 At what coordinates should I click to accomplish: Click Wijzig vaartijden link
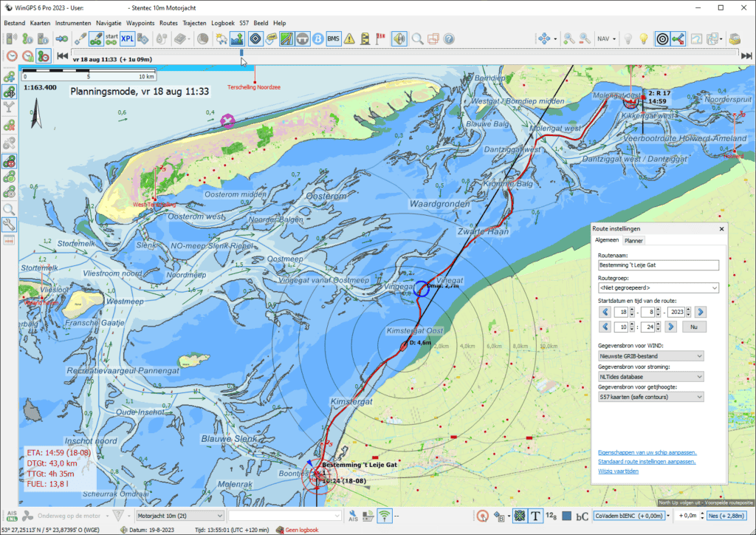coord(618,471)
